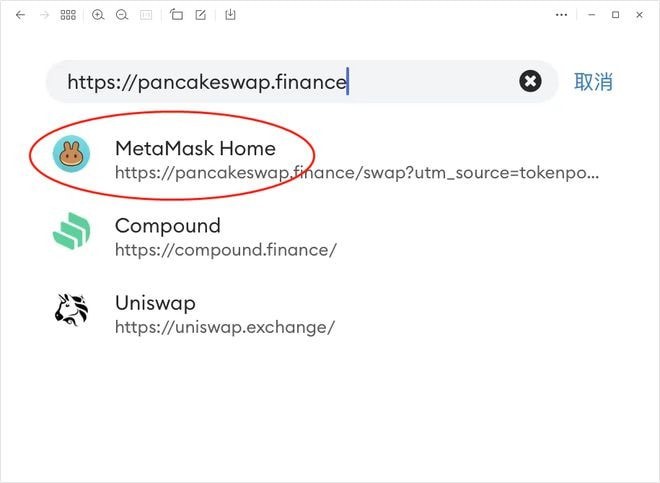
Task: Click the forward arrow icon
Action: pyautogui.click(x=44, y=15)
